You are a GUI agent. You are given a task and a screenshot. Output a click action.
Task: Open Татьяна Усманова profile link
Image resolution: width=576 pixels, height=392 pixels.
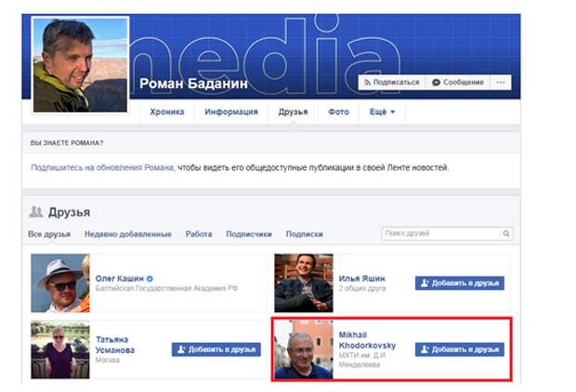click(x=115, y=345)
